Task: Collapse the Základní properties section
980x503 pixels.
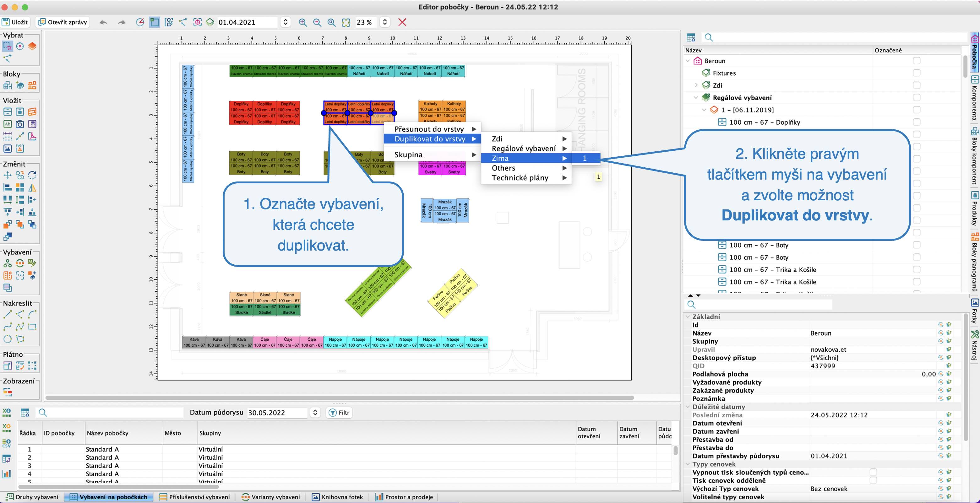Action: click(x=688, y=317)
